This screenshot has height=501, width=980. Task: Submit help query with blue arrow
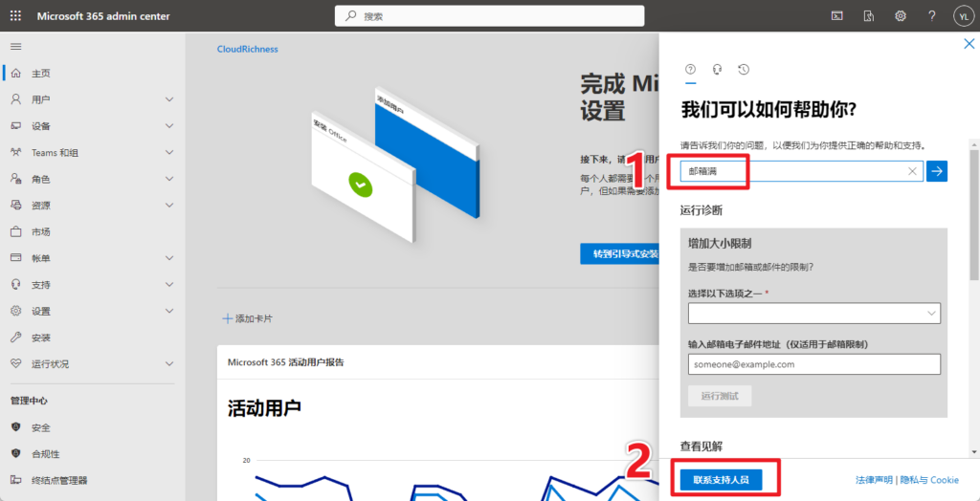click(x=937, y=171)
